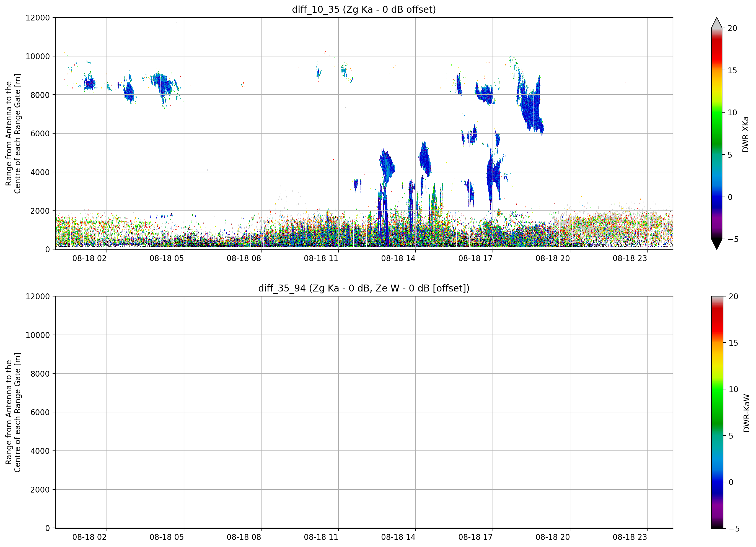Click the black lower extension arrow of DWR-XKa colorbar
This screenshot has width=756, height=547.
point(716,244)
